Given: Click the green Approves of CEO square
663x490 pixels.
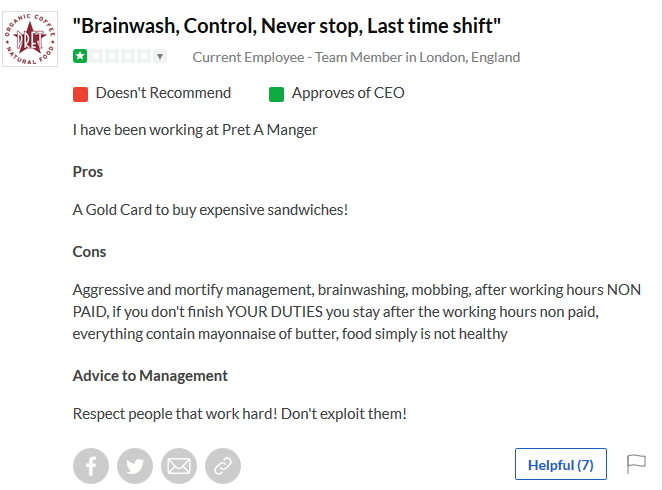Looking at the screenshot, I should click(277, 94).
